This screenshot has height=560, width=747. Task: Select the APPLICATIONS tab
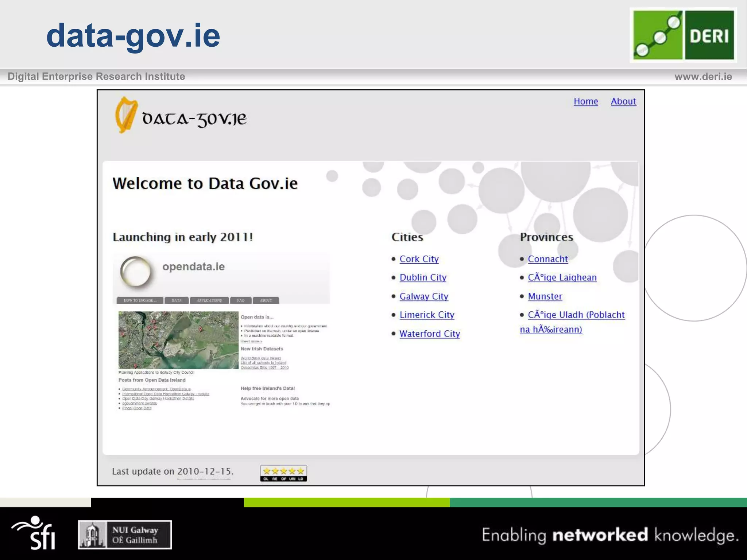(x=209, y=300)
